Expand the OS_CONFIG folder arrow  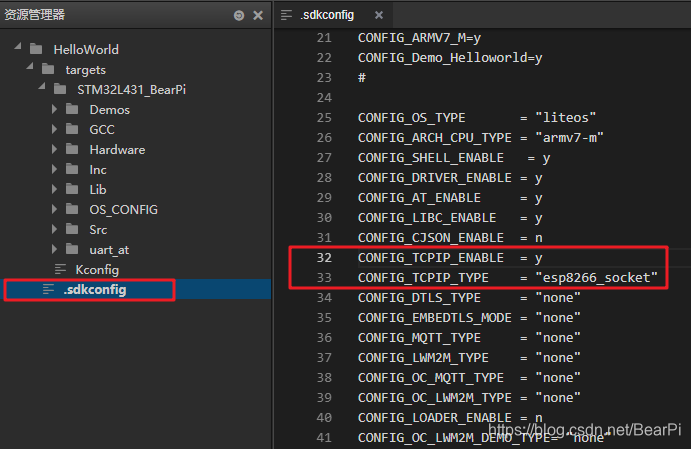54,209
